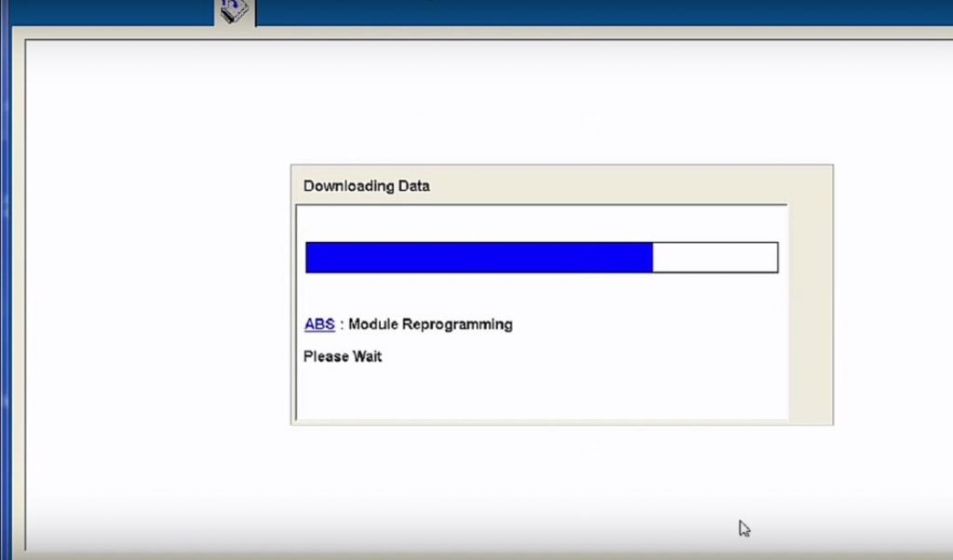Click the blue download progress bar

(542, 258)
